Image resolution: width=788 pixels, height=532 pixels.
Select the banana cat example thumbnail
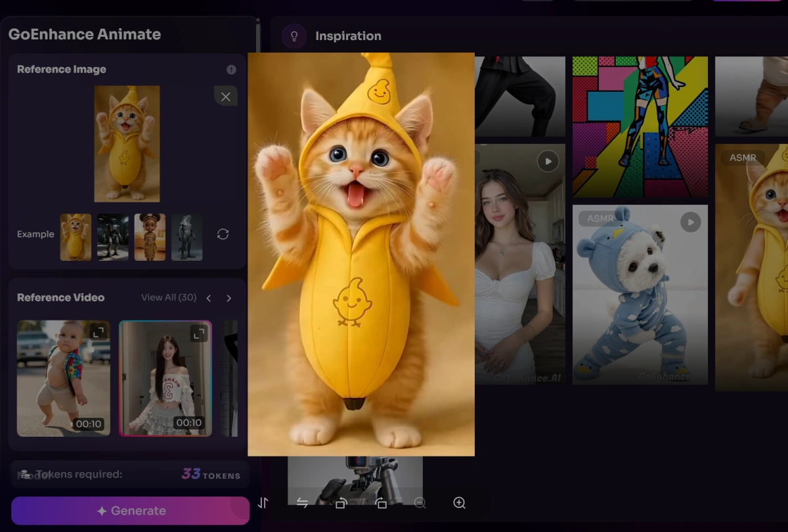click(76, 237)
